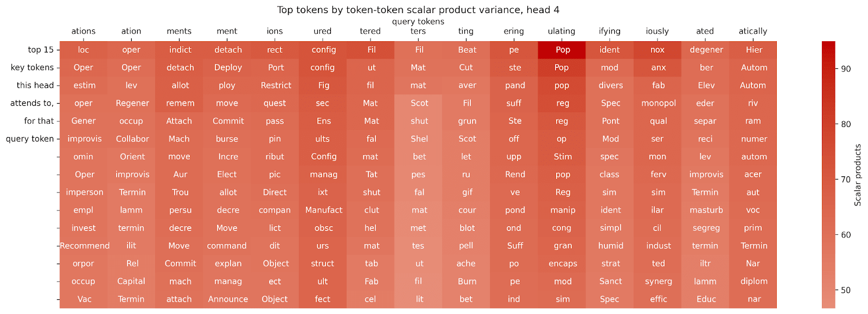This screenshot has height=314, width=868.
Task: Select the "Manufact" cell under ured
Action: (x=323, y=210)
